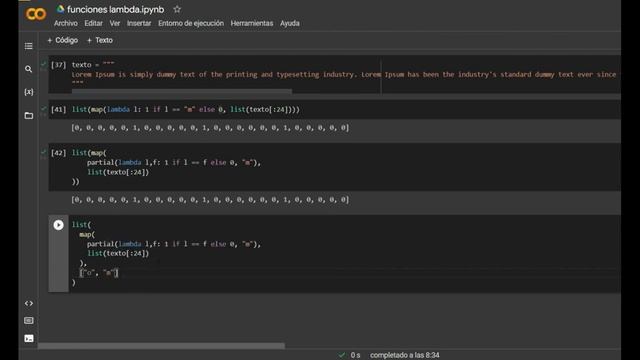The image size is (640, 360).
Task: Open the Herramientas menu
Action: (x=252, y=23)
